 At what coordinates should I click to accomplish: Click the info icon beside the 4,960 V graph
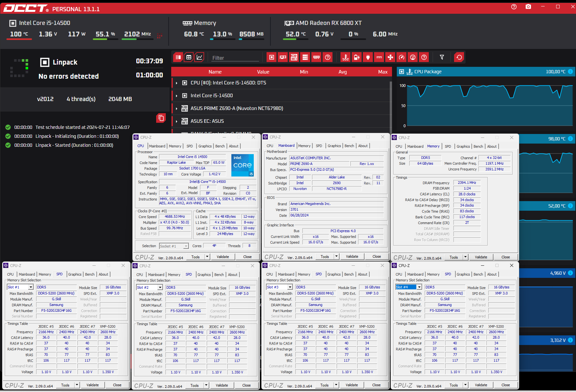coord(570,273)
